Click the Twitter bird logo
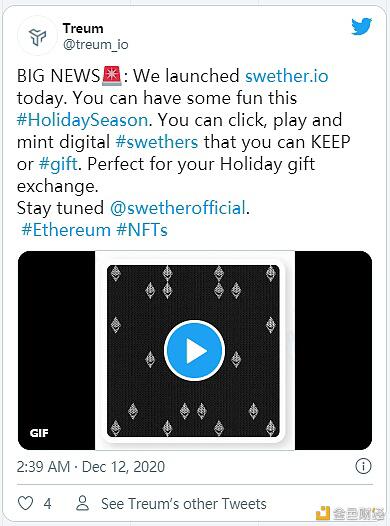The image size is (390, 526). 361,26
